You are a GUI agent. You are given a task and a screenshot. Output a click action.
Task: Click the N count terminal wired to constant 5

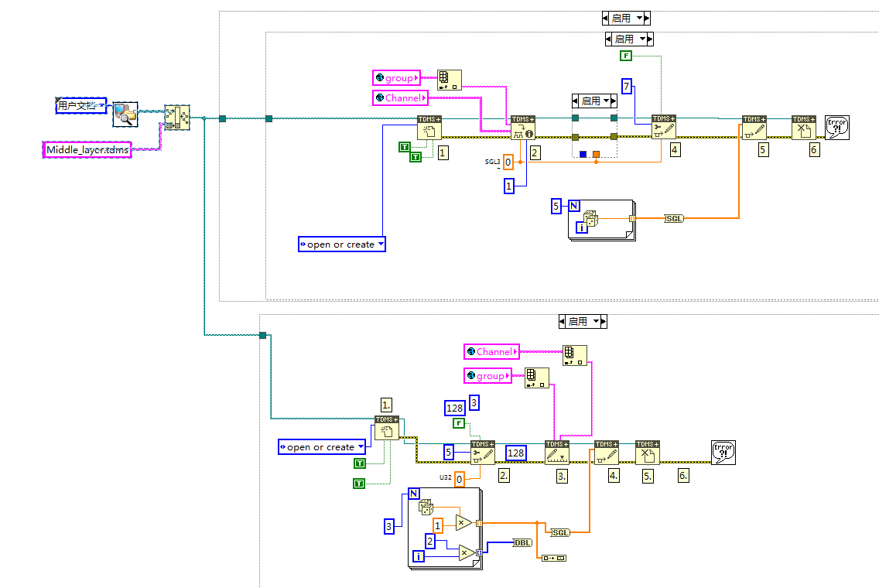[574, 206]
